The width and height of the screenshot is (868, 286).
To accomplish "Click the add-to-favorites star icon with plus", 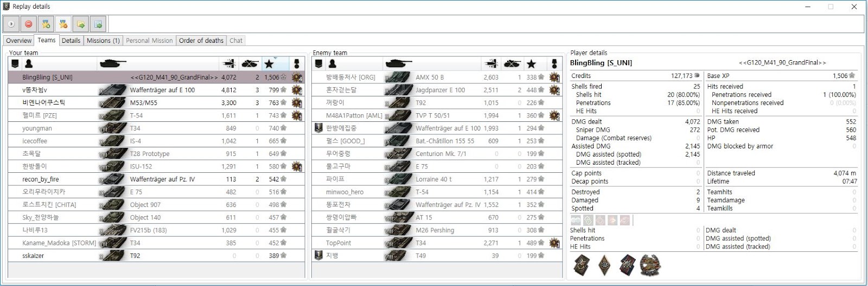I will [x=46, y=24].
